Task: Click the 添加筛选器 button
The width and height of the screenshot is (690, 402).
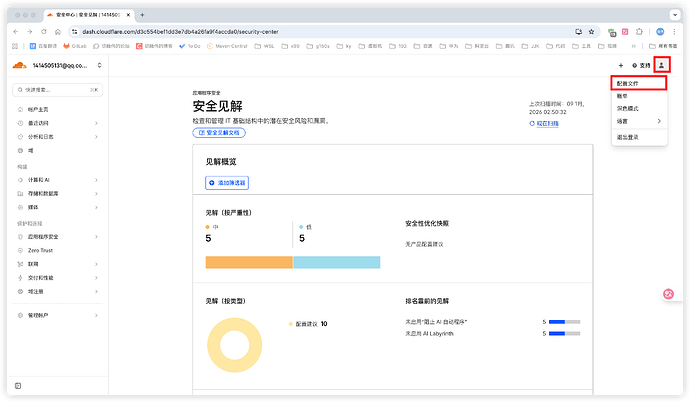Action: (227, 183)
